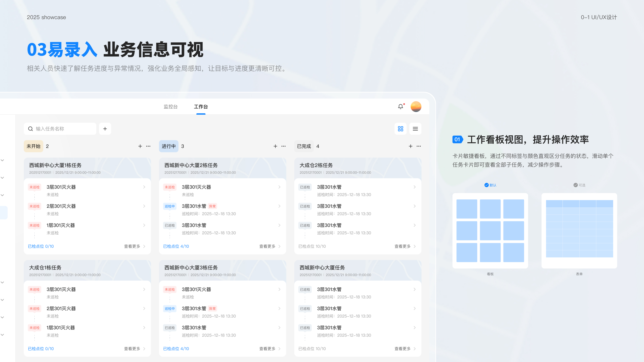
Task: Expand 3层301水管 异常 row in 西城新中心大厦2栋任务
Action: click(279, 206)
